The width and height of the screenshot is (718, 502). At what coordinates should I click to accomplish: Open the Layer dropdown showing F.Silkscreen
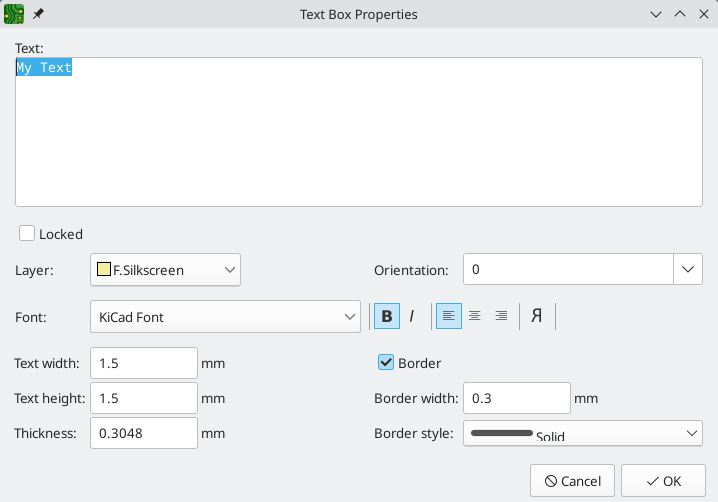pyautogui.click(x=165, y=269)
